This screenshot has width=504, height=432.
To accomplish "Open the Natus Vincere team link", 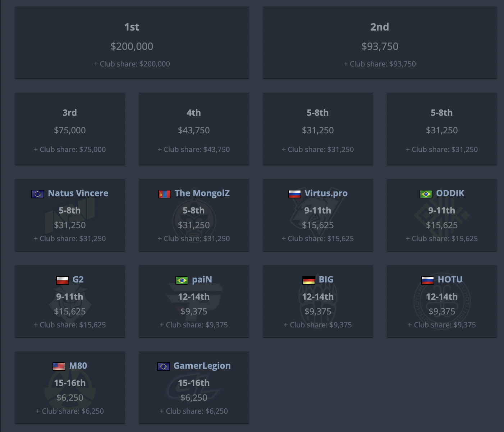I will pos(78,193).
